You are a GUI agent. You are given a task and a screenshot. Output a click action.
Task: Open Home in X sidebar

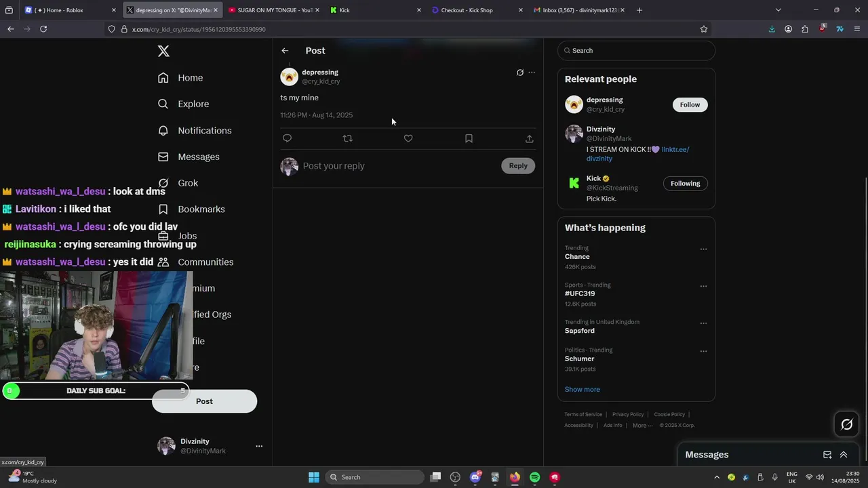click(x=180, y=78)
